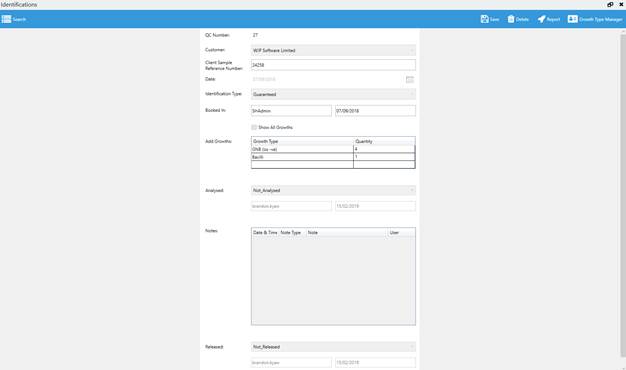Image resolution: width=626 pixels, height=370 pixels.
Task: Click the Booked In user field
Action: click(x=291, y=111)
